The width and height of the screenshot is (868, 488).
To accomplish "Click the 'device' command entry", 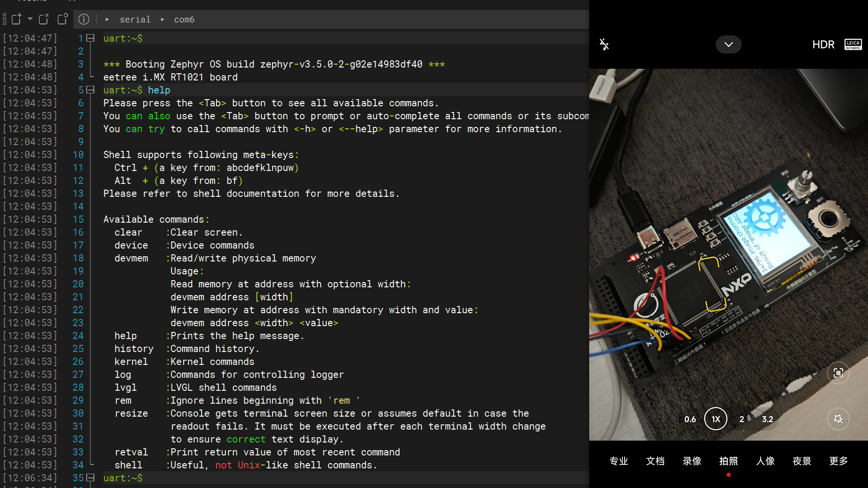I will (131, 245).
